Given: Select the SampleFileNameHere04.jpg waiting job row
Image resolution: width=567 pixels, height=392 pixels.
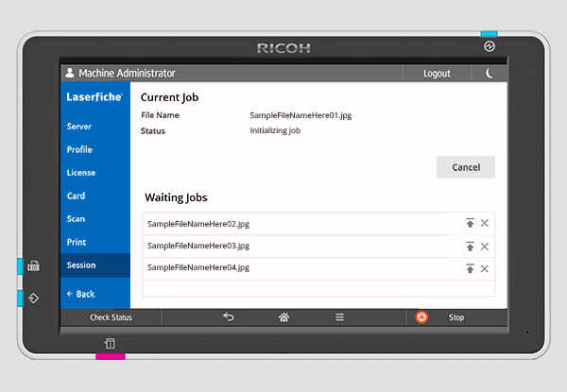Looking at the screenshot, I should pyautogui.click(x=318, y=268).
